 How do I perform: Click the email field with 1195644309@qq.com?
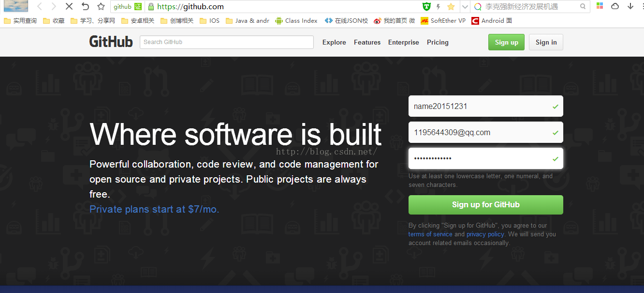(485, 132)
